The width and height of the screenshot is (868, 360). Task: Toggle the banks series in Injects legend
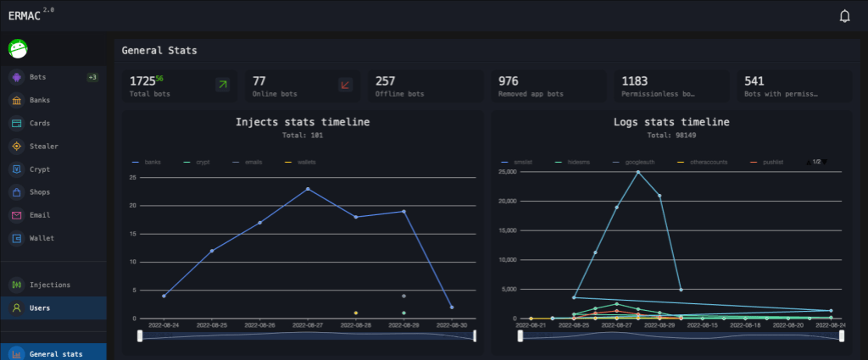tap(146, 161)
